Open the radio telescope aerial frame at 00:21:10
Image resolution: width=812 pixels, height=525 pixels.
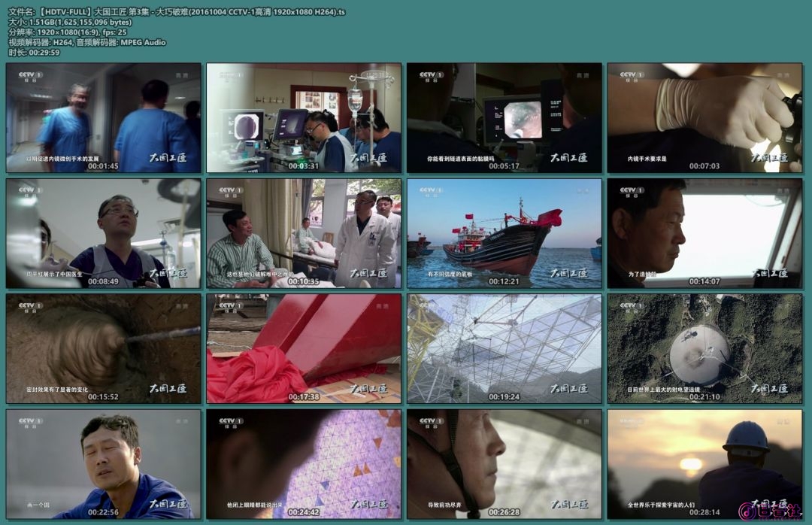pyautogui.click(x=704, y=349)
